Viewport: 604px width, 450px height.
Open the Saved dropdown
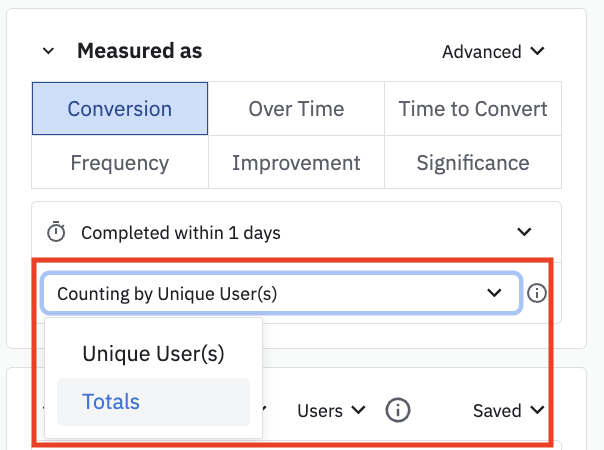(x=509, y=410)
